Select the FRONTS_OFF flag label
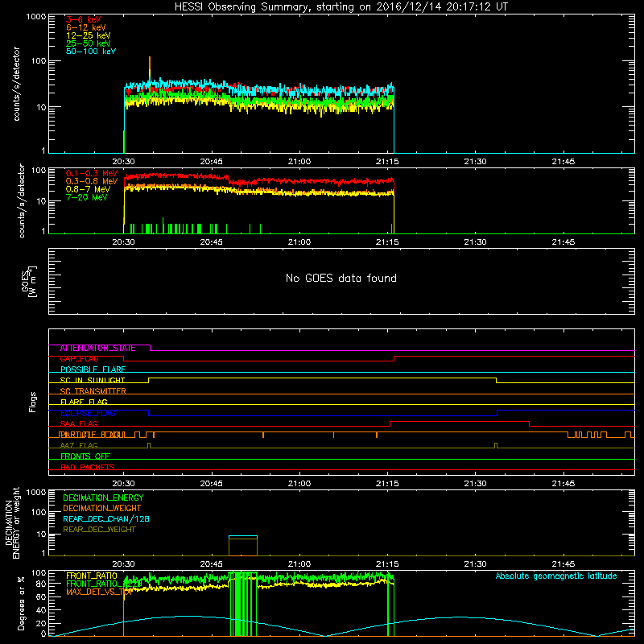This screenshot has height=644, width=644. click(85, 456)
